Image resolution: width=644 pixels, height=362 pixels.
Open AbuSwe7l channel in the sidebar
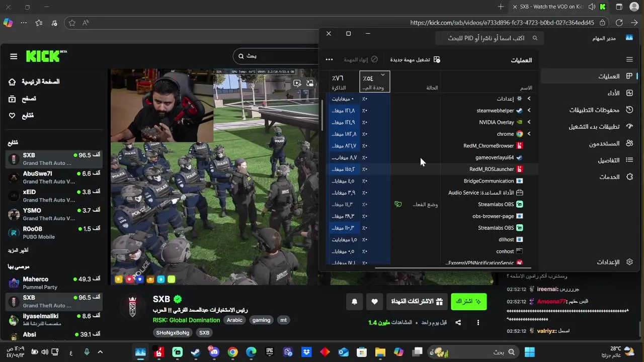tap(54, 177)
